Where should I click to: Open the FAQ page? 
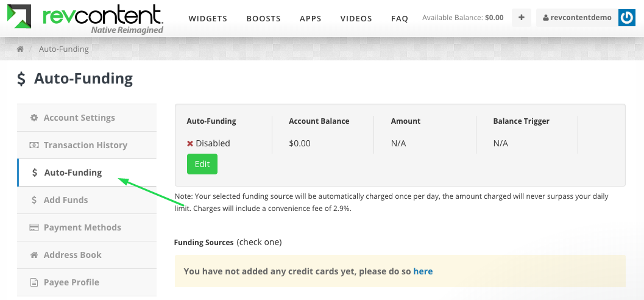point(400,18)
